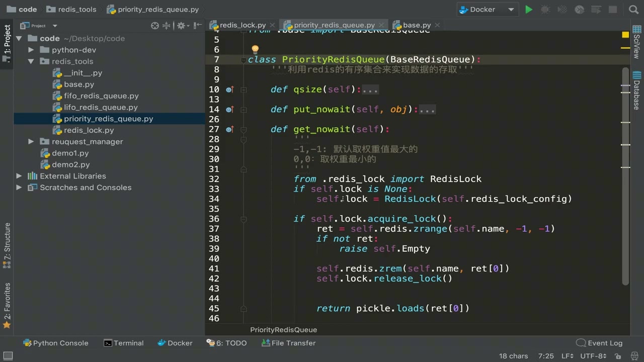Open the SciView side panel

pos(637,42)
